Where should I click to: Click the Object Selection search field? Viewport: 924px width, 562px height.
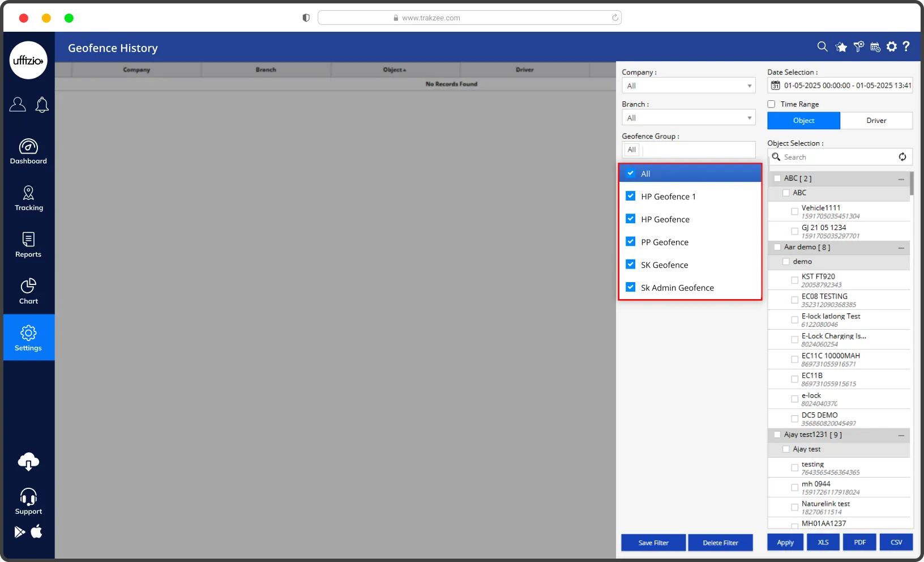click(x=835, y=157)
